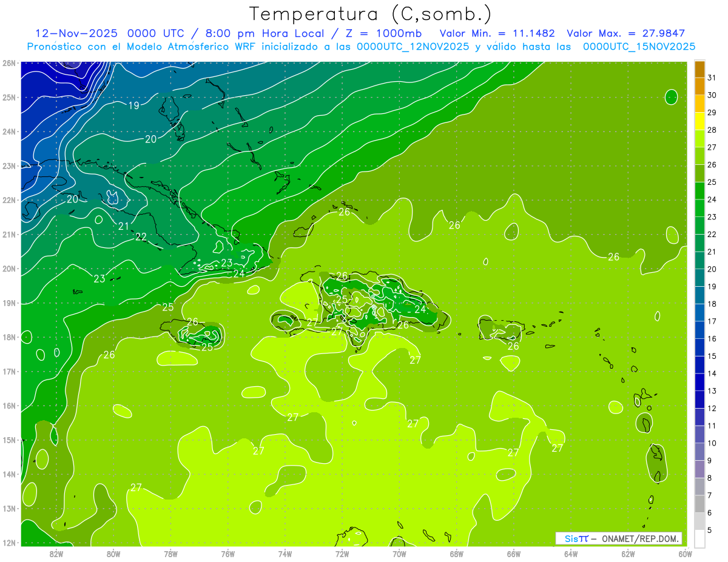Click the 66W longitude axis label
728x562 pixels.
514,554
